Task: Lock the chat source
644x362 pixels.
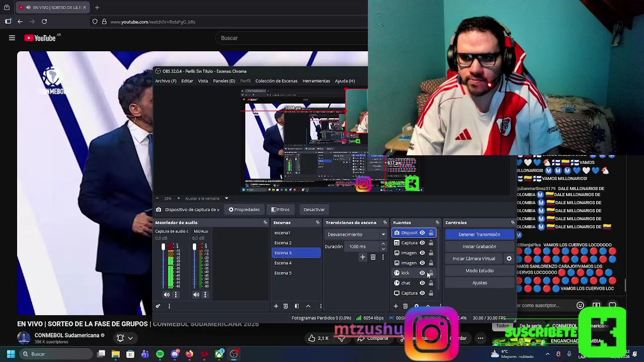Action: point(431,283)
